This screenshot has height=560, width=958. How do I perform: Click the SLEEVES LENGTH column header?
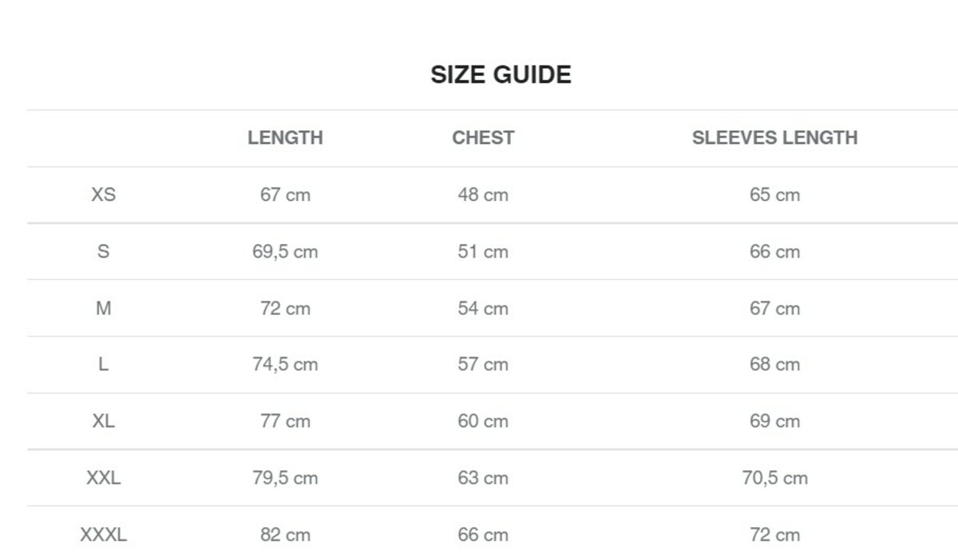point(774,137)
